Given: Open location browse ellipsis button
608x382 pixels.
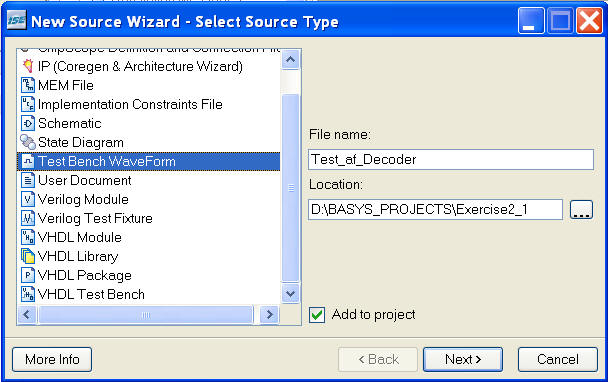Looking at the screenshot, I should pos(581,210).
